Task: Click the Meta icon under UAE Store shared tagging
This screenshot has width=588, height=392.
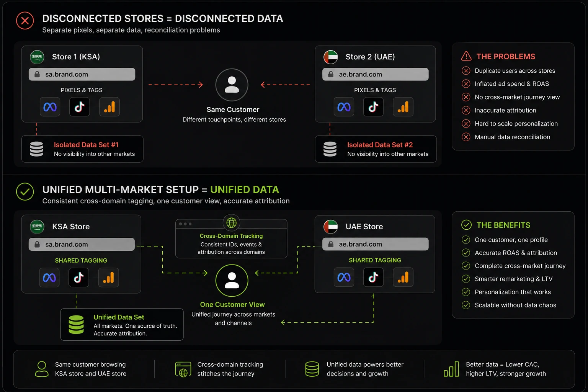Action: click(x=344, y=277)
